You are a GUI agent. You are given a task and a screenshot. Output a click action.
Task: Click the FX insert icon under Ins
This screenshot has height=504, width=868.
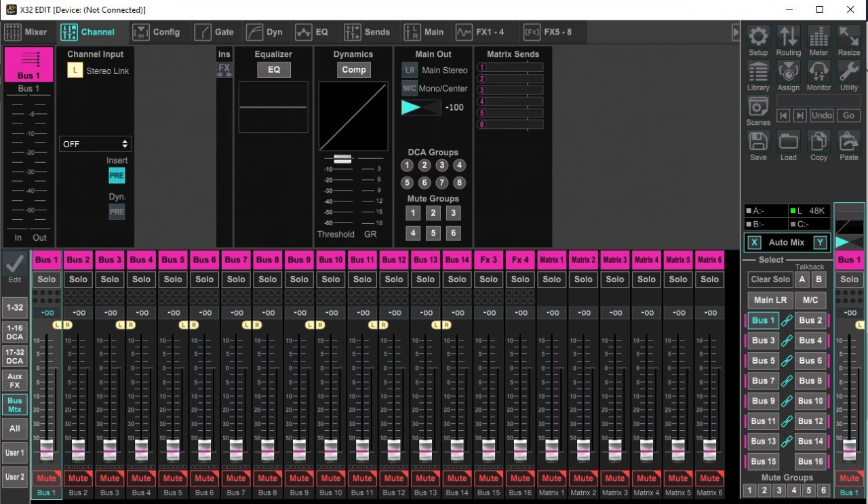point(224,69)
